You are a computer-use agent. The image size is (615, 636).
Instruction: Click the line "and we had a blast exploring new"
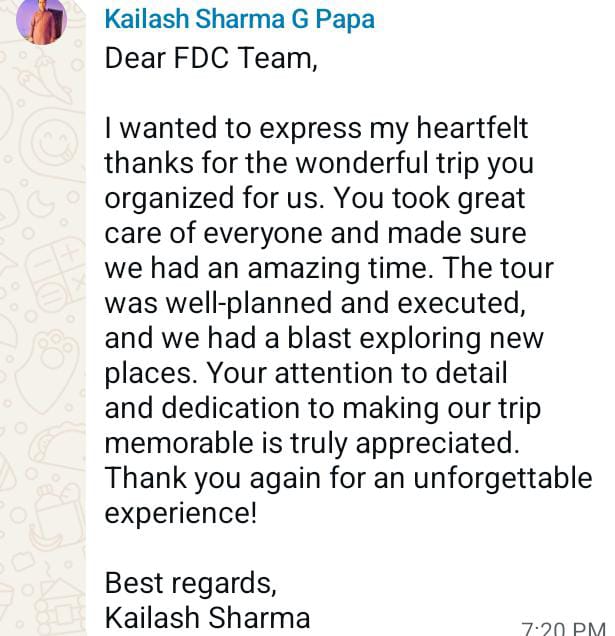[x=324, y=338]
